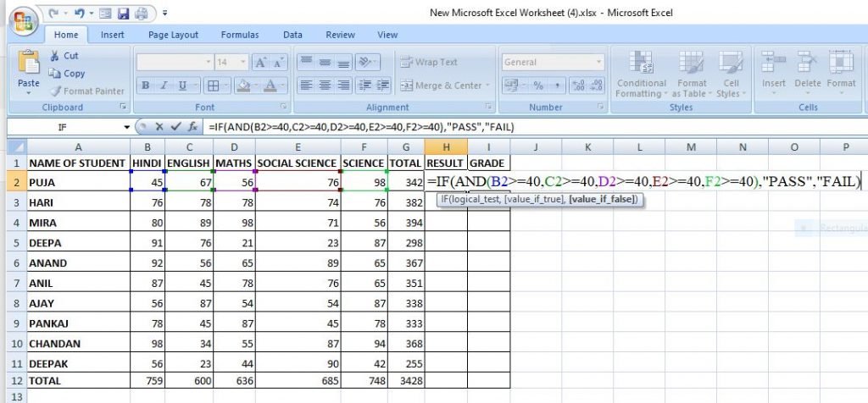Open the Name Box function dropdown arrow
Image resolution: width=868 pixels, height=403 pixels.
(127, 127)
